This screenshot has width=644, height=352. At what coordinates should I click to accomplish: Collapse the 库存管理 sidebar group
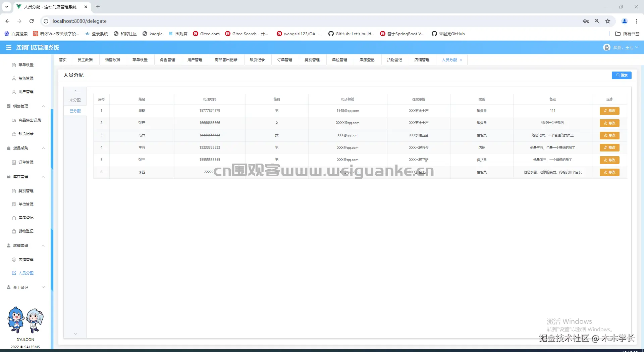[x=43, y=177]
